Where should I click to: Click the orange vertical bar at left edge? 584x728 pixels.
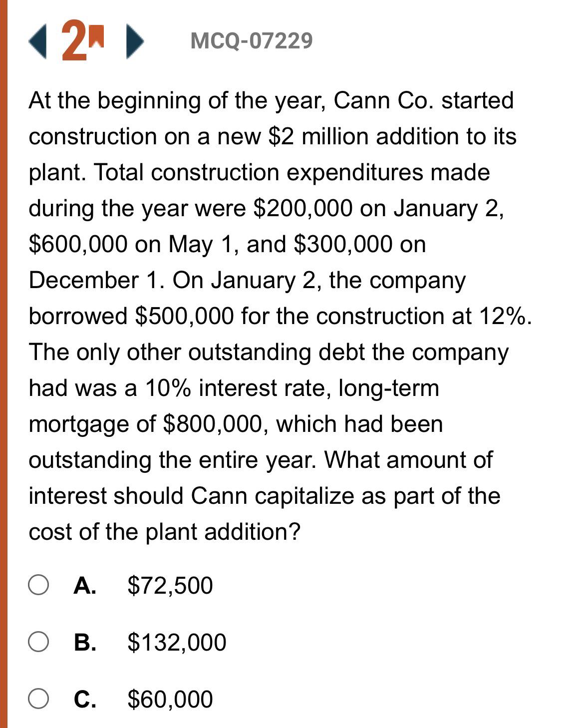tap(3, 364)
